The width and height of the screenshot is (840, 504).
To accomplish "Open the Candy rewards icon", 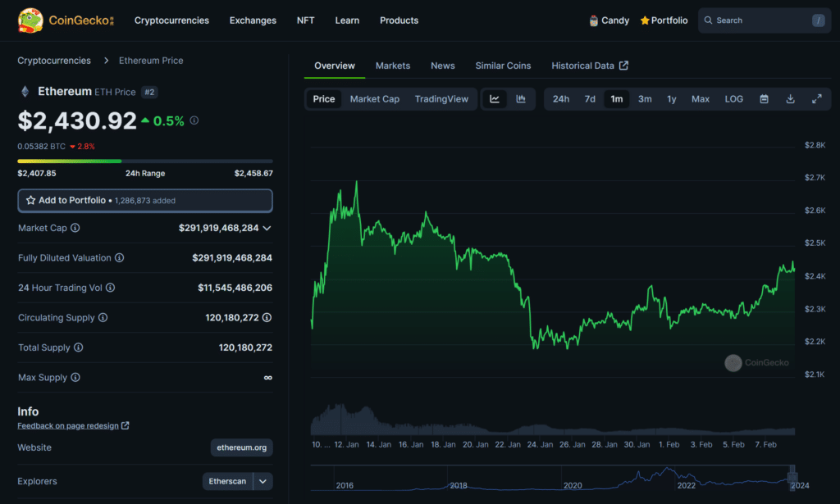I will (x=594, y=20).
